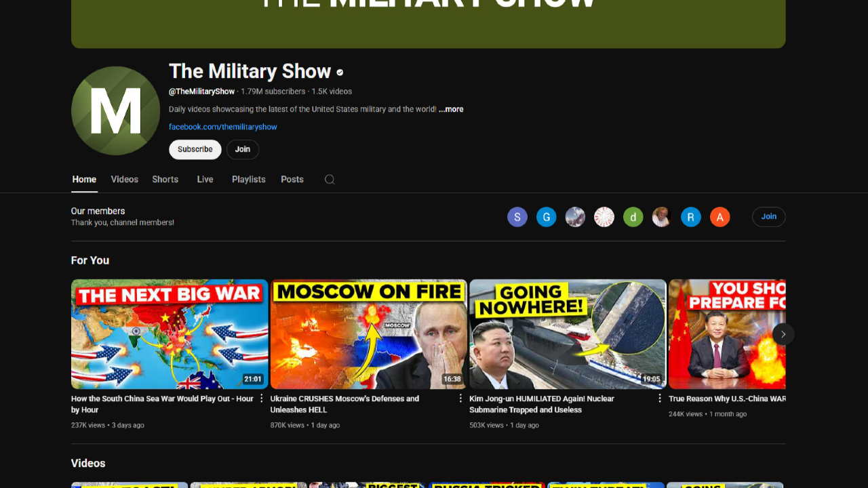Click the verified checkmark next to channel name
The height and width of the screenshot is (488, 868).
click(340, 71)
